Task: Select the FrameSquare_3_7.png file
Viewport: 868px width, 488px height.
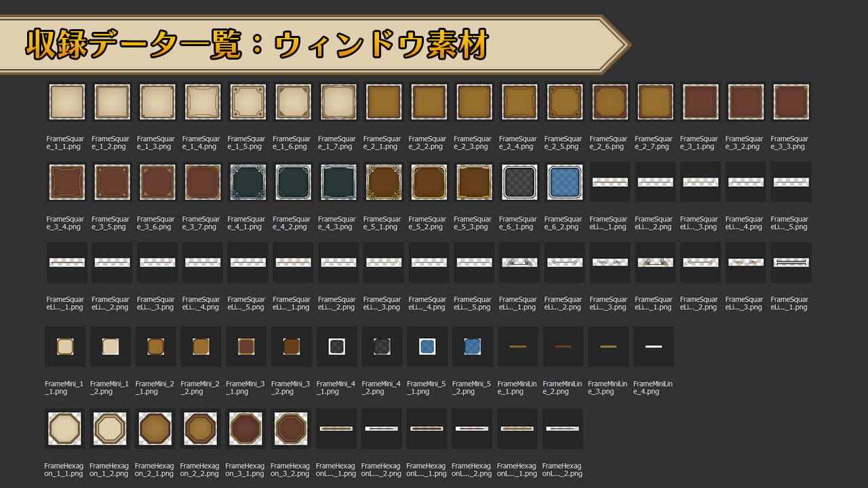Action: (x=202, y=182)
